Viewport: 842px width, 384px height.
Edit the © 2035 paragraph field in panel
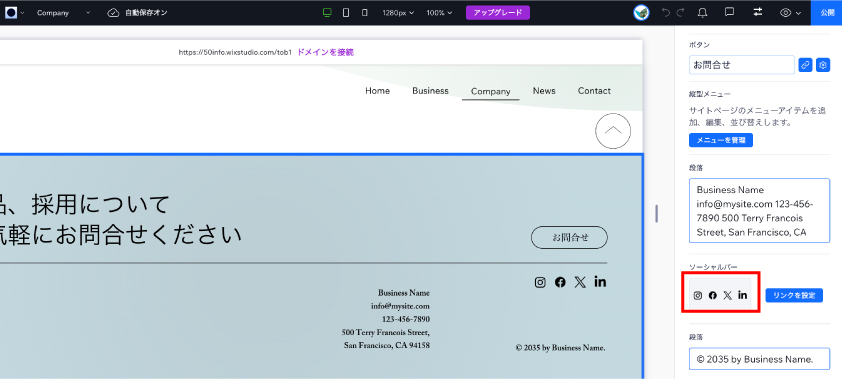pos(759,359)
